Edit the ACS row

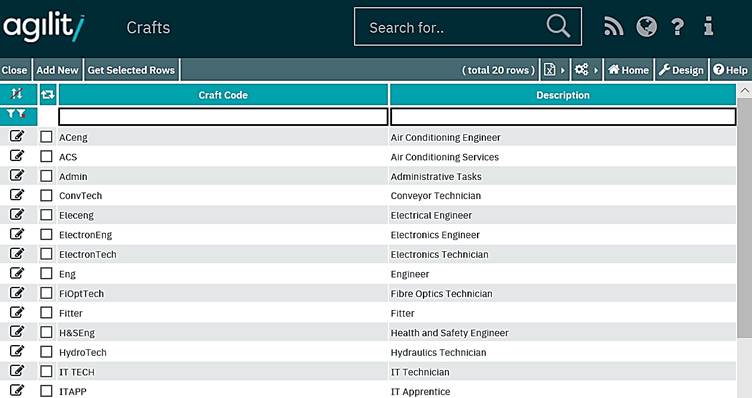coord(17,156)
